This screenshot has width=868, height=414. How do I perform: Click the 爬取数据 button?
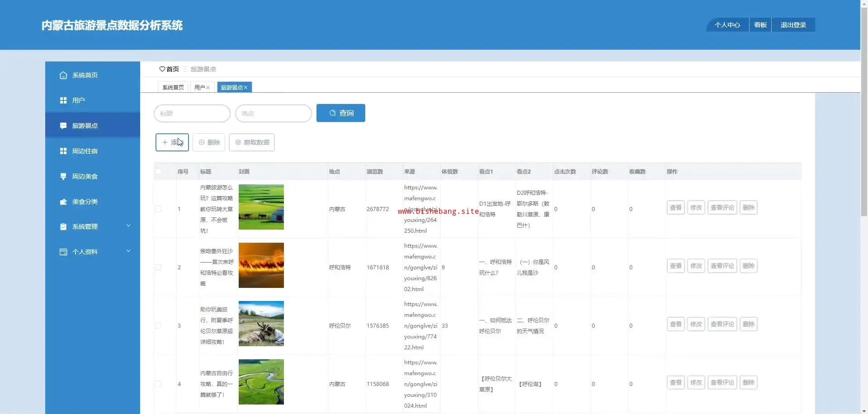click(252, 142)
